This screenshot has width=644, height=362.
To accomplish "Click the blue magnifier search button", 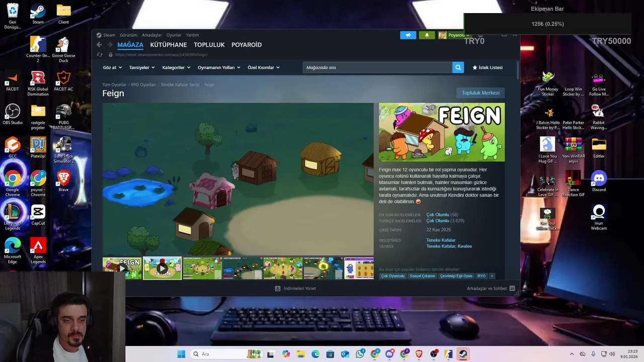I will pyautogui.click(x=458, y=67).
